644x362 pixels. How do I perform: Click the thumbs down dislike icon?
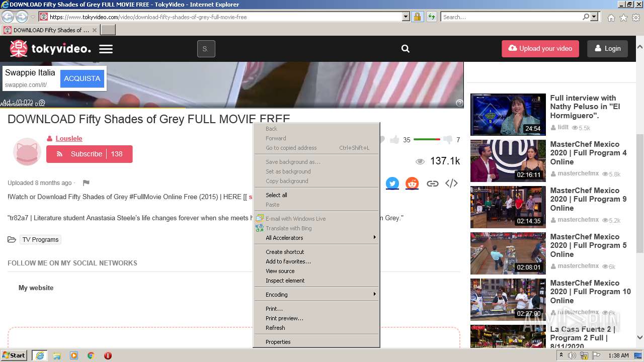click(447, 140)
